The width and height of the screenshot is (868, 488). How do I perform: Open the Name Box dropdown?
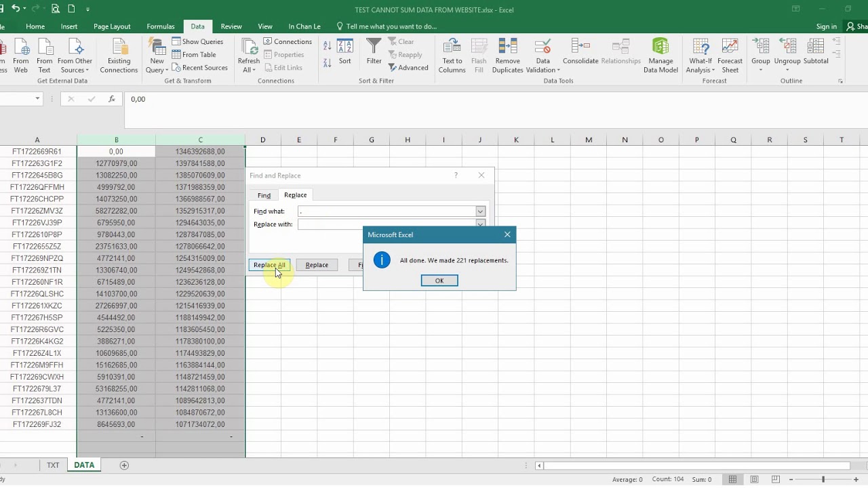(37, 99)
